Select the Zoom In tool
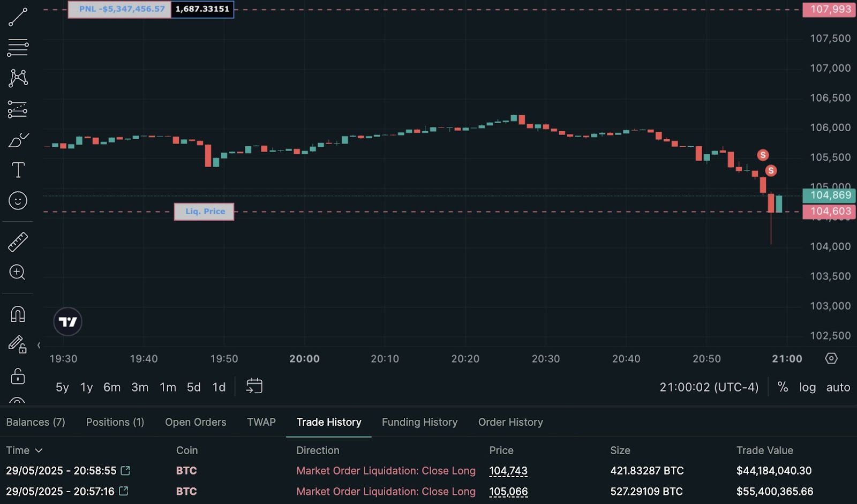 pos(18,273)
